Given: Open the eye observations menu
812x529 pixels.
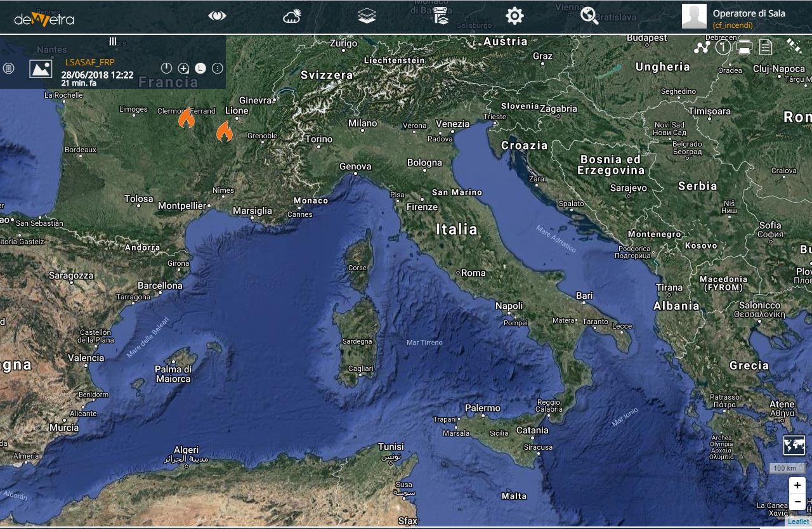Looking at the screenshot, I should [217, 16].
